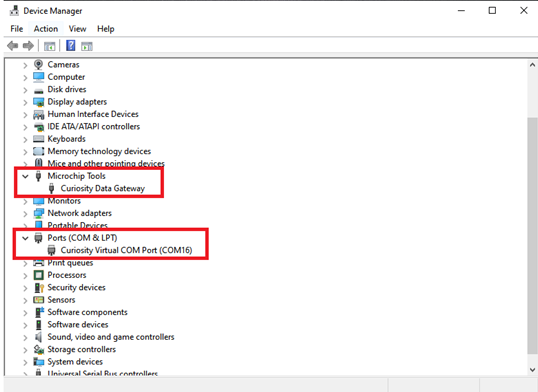Click the scrollbar up arrow
Image resolution: width=538 pixels, height=392 pixels.
[532, 65]
